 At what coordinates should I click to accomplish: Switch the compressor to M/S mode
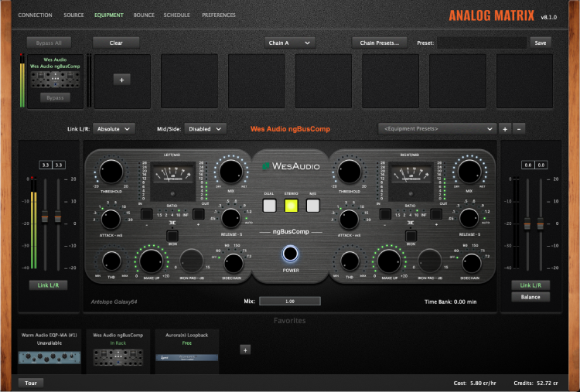point(313,206)
